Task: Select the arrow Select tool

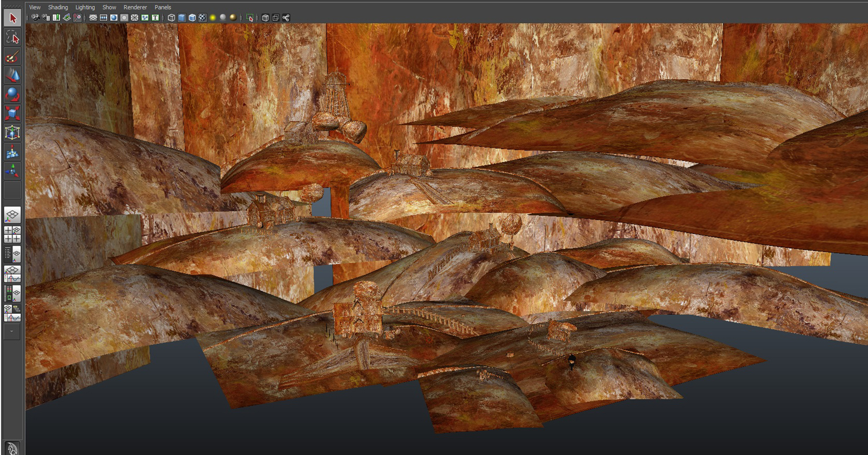Action: click(12, 18)
